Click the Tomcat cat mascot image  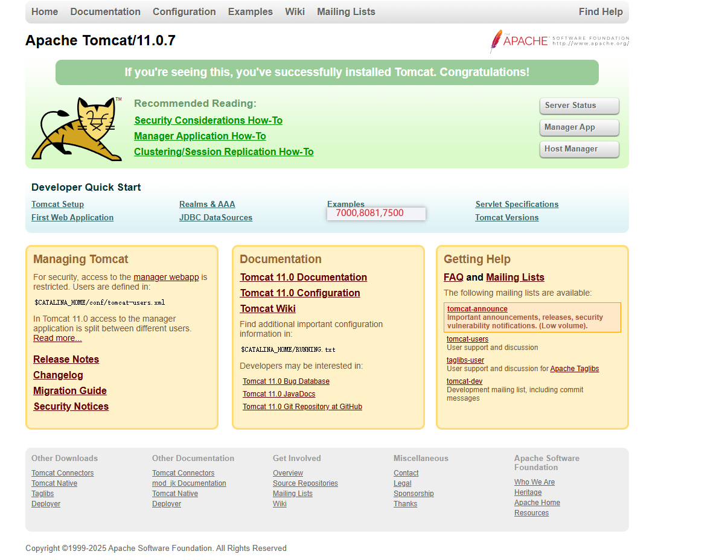click(77, 129)
